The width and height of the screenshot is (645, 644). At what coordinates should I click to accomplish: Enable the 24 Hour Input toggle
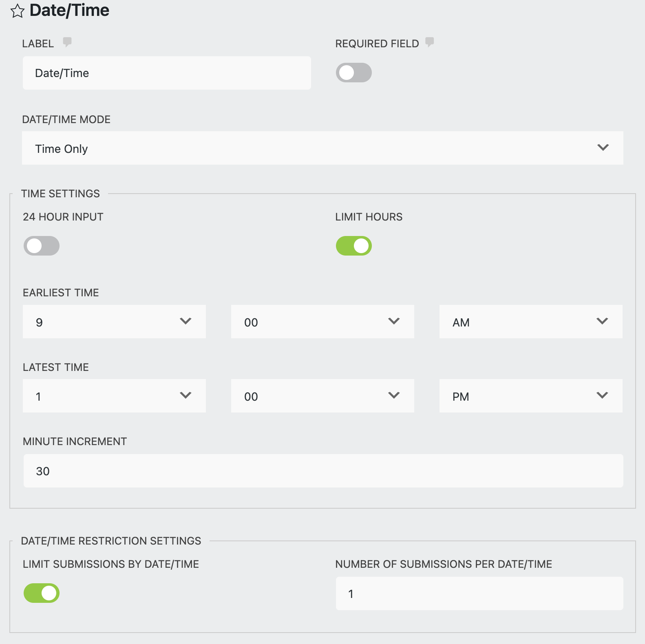[x=41, y=246]
